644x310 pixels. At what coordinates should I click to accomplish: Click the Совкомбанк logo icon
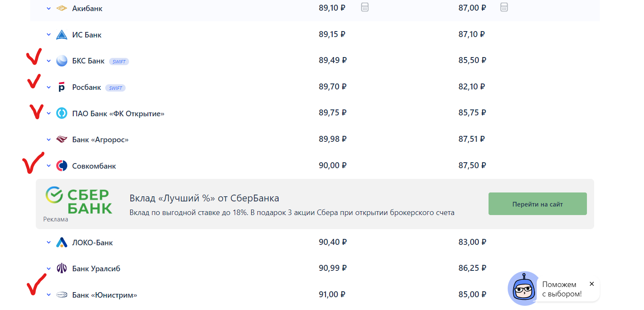click(62, 166)
